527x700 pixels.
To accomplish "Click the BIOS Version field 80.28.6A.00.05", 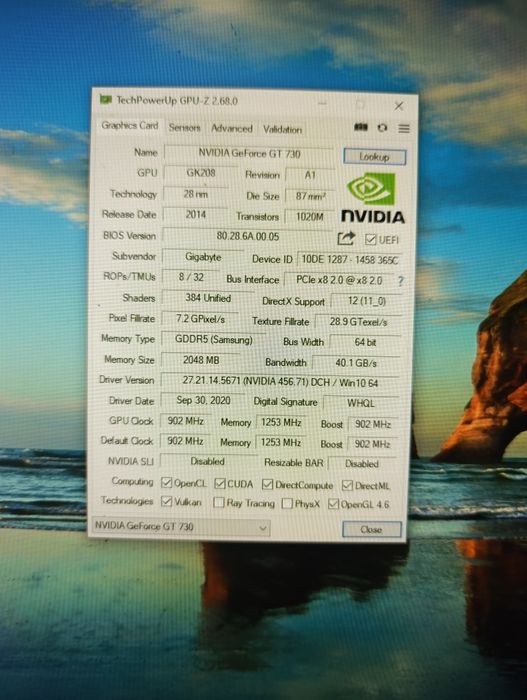I will (x=247, y=236).
